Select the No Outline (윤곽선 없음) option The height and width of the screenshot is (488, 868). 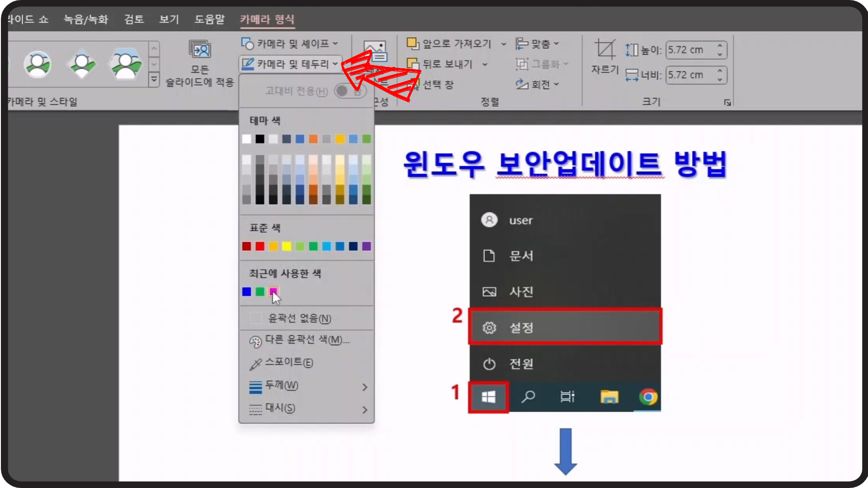point(299,319)
